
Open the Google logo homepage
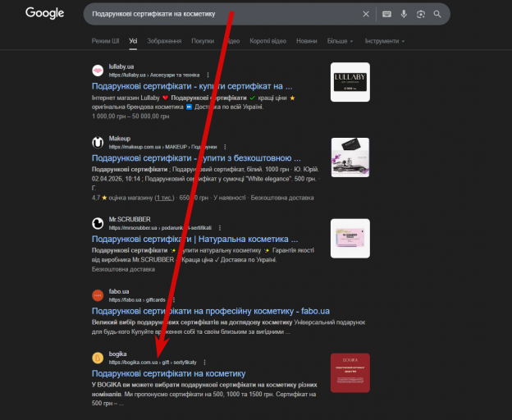[45, 13]
